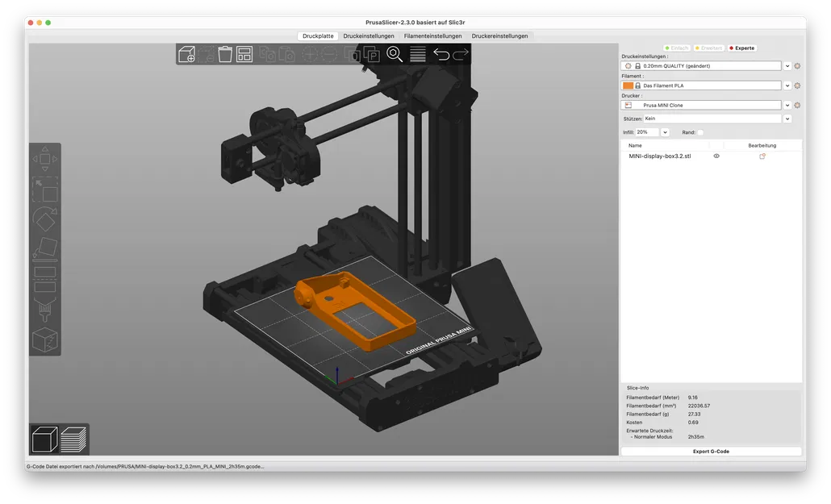Click the Redo arrow icon

pyautogui.click(x=461, y=54)
